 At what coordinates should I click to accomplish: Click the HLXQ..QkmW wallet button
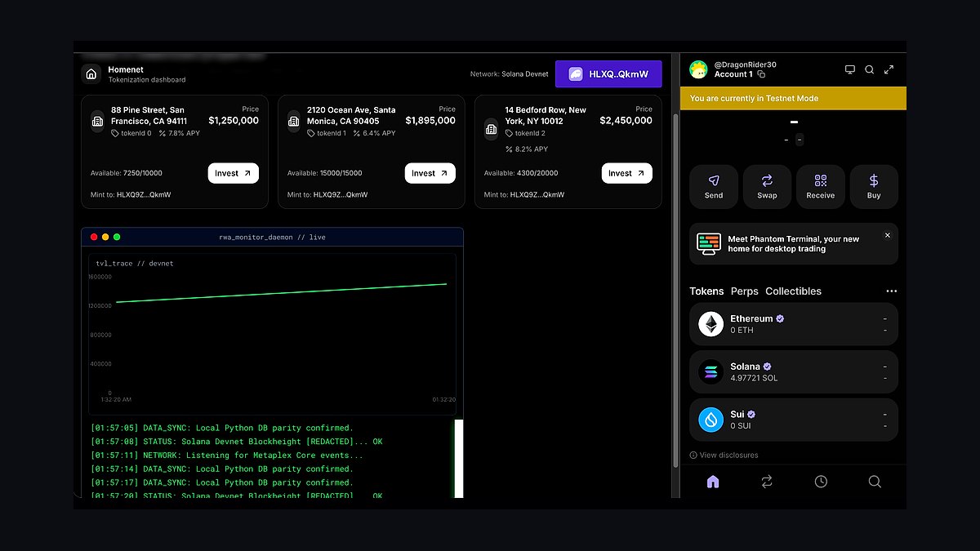pyautogui.click(x=608, y=74)
